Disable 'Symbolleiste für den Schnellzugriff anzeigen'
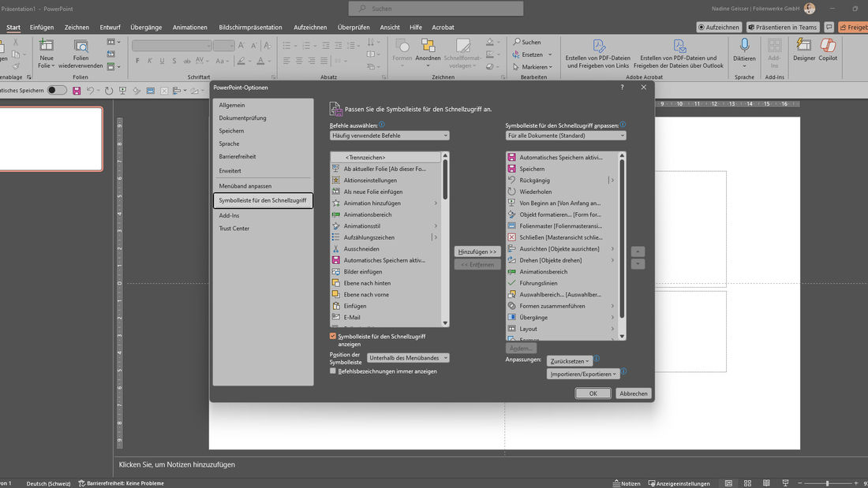 [333, 335]
